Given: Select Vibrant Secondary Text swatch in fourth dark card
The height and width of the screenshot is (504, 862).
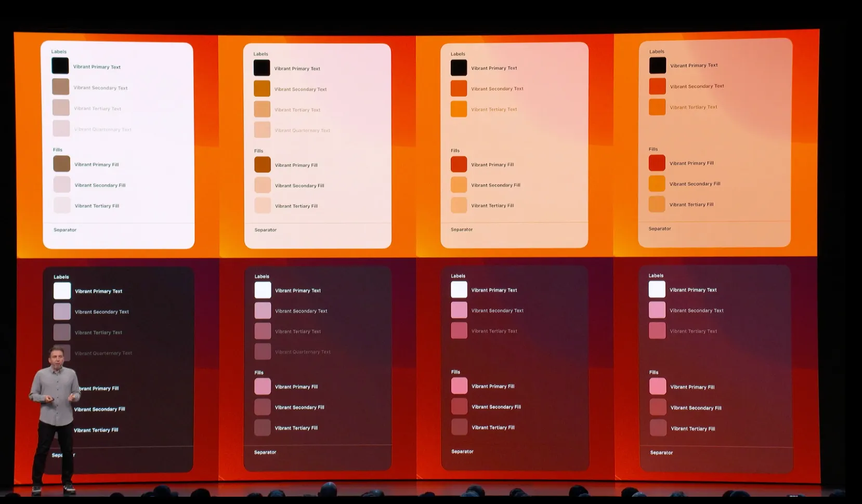Looking at the screenshot, I should [657, 310].
